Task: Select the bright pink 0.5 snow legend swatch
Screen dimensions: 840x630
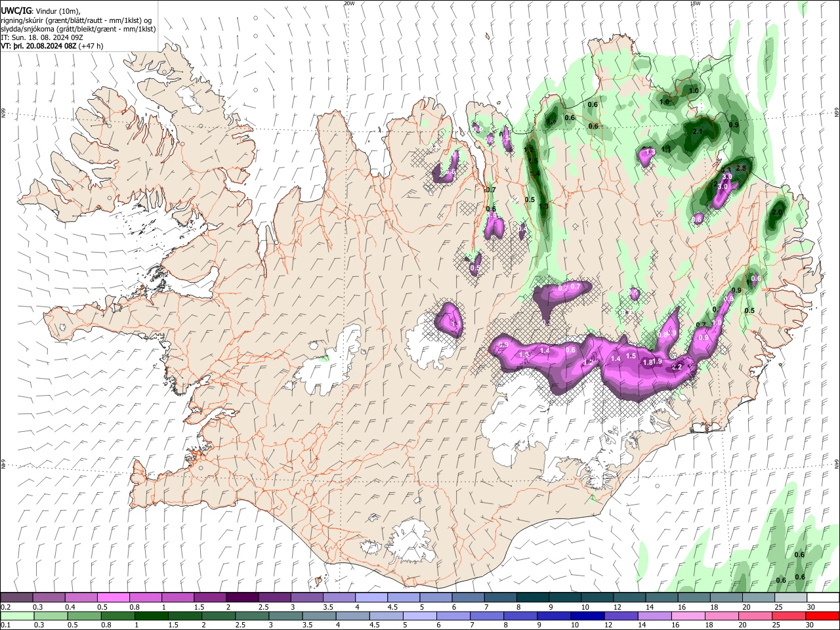Action: click(113, 597)
